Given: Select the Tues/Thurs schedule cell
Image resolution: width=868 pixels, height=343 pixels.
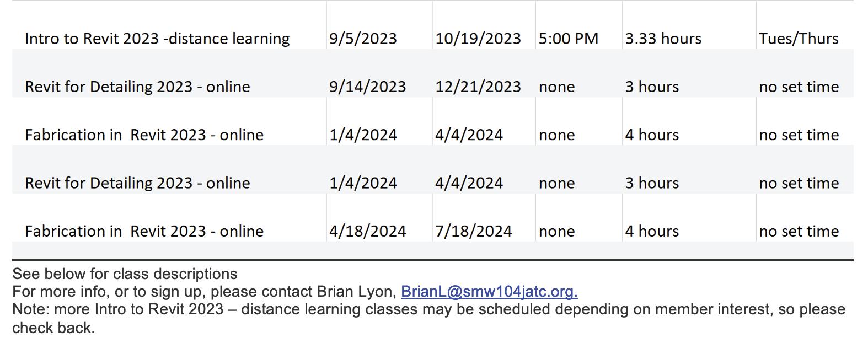Looking at the screenshot, I should (798, 39).
